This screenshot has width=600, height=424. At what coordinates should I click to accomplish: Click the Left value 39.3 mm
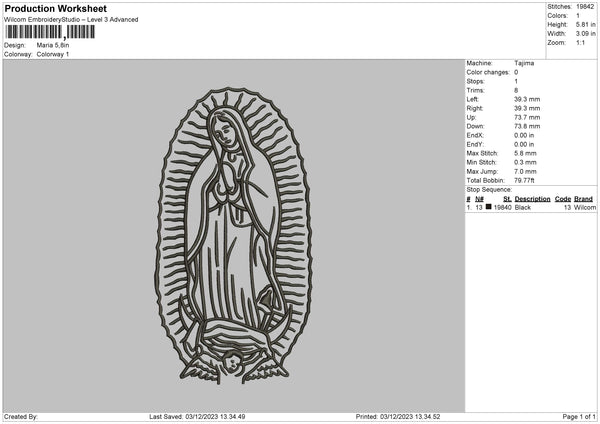pos(527,99)
